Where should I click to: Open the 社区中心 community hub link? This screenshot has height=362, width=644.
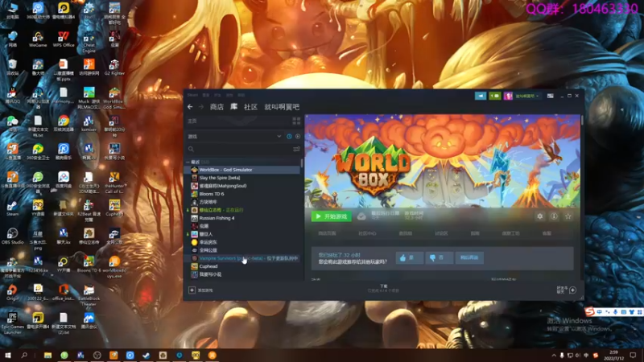tap(367, 233)
